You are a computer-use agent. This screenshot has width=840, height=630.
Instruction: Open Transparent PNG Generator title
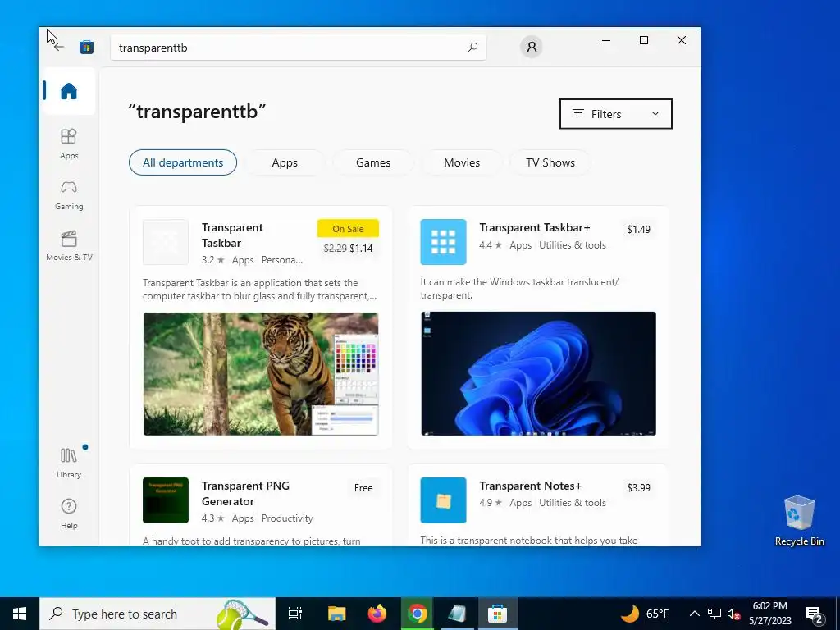[x=245, y=493]
